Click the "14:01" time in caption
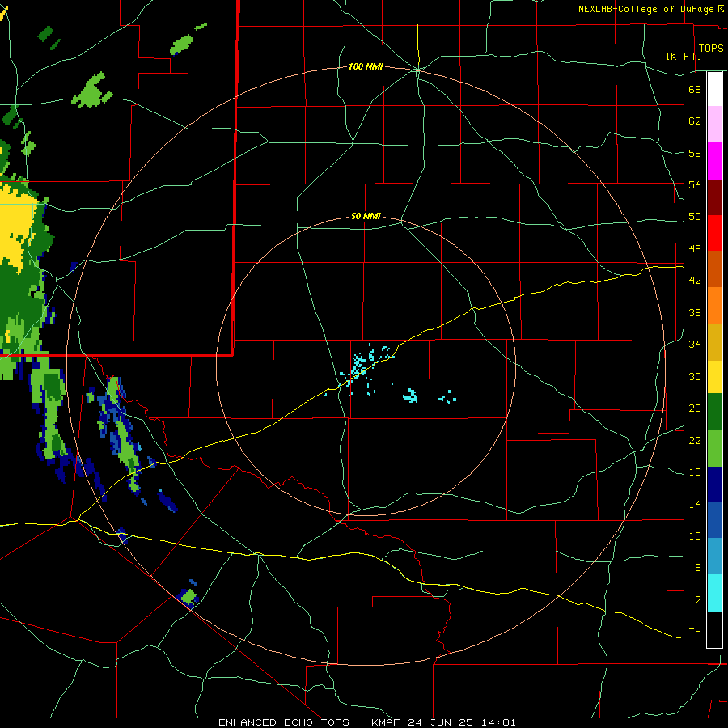Viewport: 728px width, 728px height. tap(498, 722)
